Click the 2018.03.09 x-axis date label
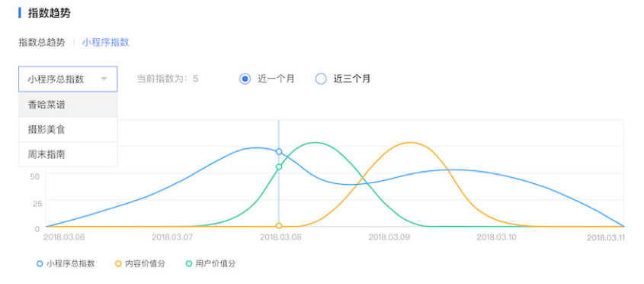Image resolution: width=644 pixels, height=284 pixels. pos(388,237)
